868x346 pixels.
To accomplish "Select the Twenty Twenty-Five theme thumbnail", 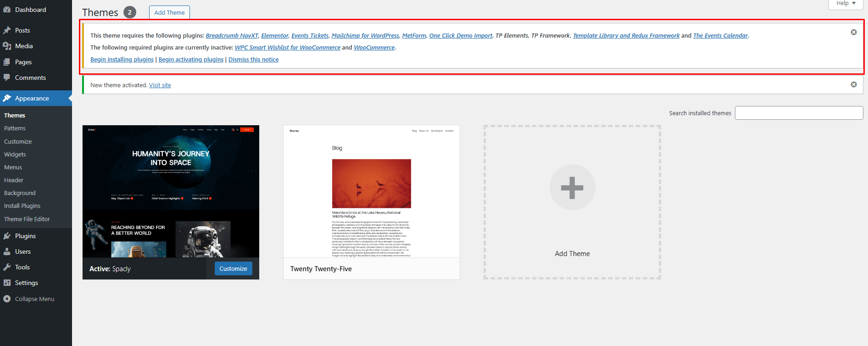I will 372,191.
